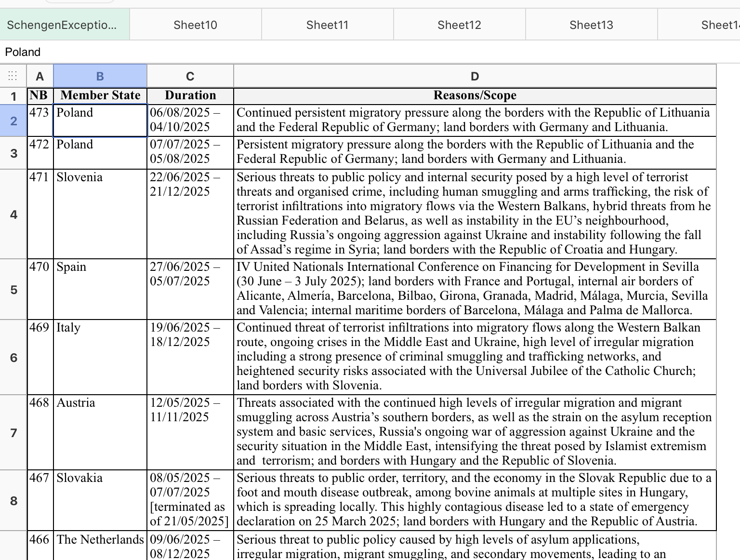Image resolution: width=740 pixels, height=560 pixels.
Task: Select duration cell 12/05/2025 – 11/11/2025
Action: pos(190,432)
